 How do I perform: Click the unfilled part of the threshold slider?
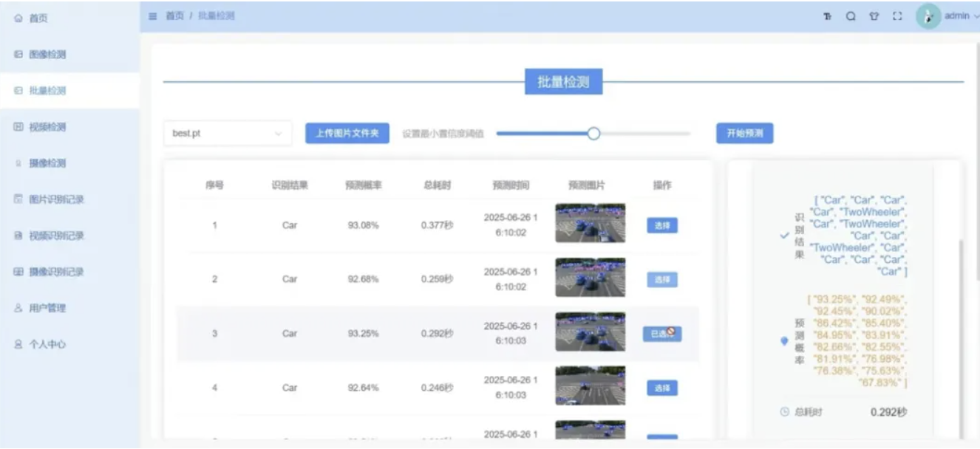point(644,134)
